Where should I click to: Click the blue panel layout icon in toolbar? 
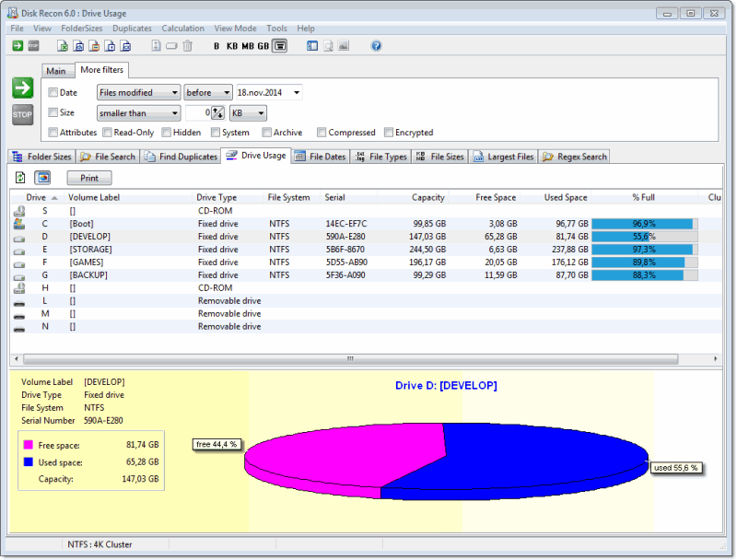pos(312,45)
